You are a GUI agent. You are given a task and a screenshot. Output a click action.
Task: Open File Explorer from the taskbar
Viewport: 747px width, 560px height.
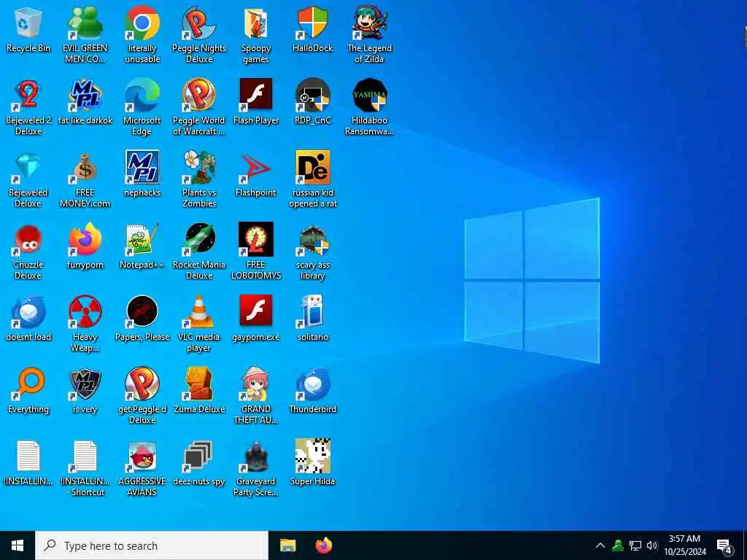coord(287,545)
